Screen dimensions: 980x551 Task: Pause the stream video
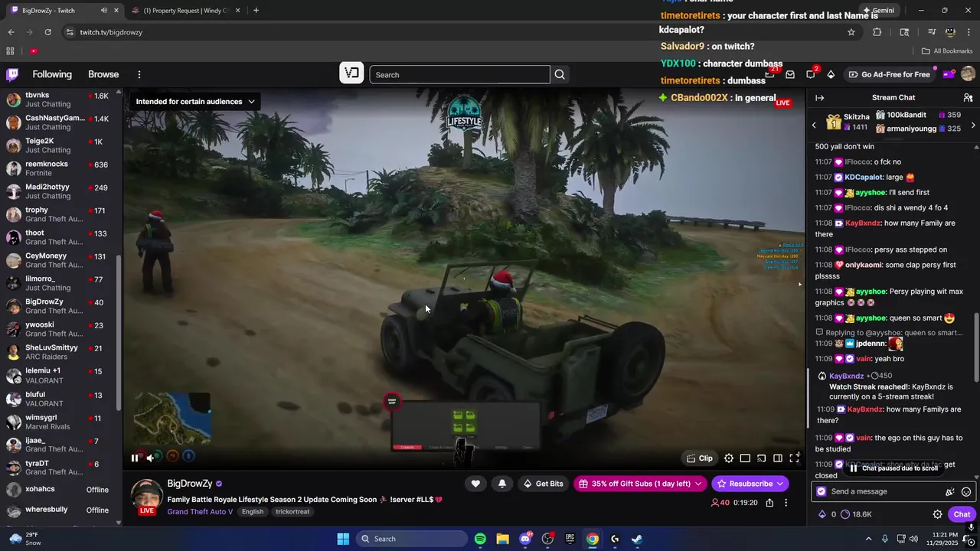tap(135, 458)
